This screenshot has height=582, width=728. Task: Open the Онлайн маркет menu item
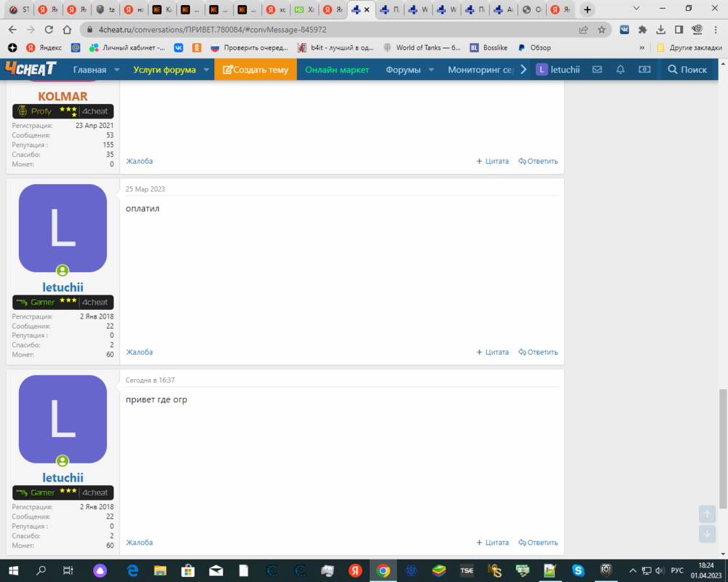(337, 70)
